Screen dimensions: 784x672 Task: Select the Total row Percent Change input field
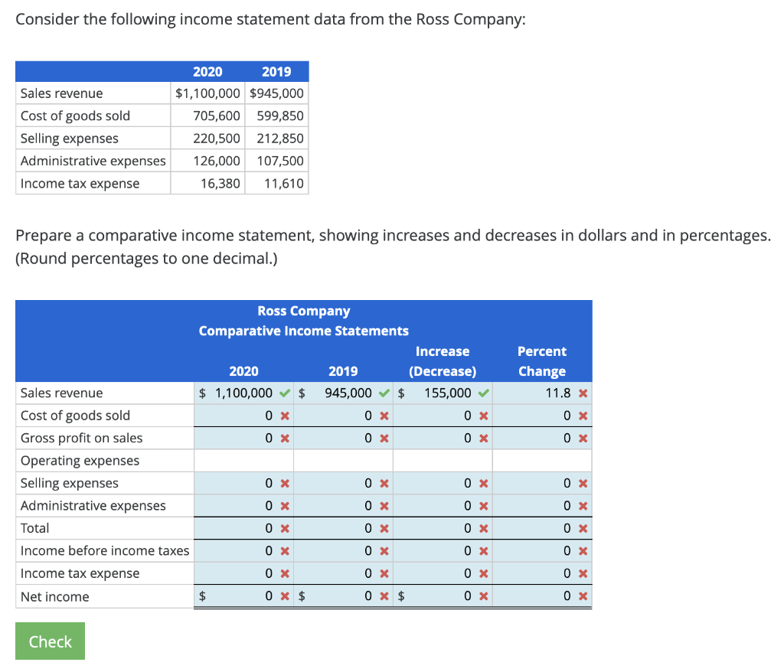(536, 528)
